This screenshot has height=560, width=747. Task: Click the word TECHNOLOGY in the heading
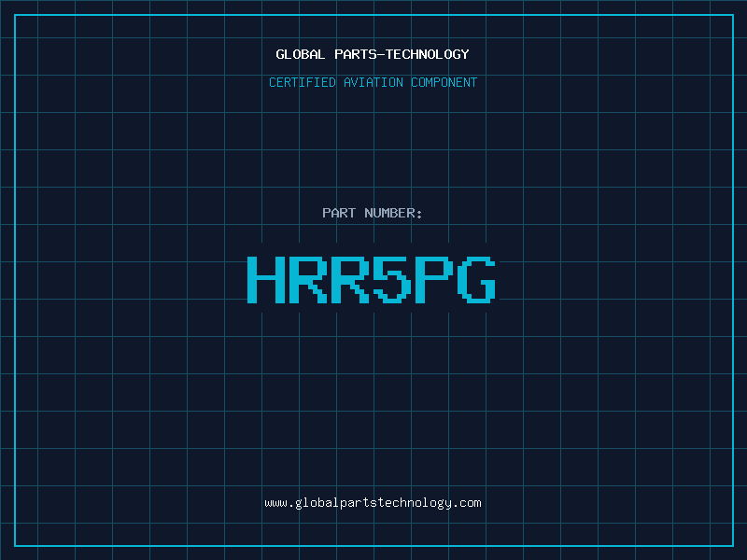[x=427, y=54]
